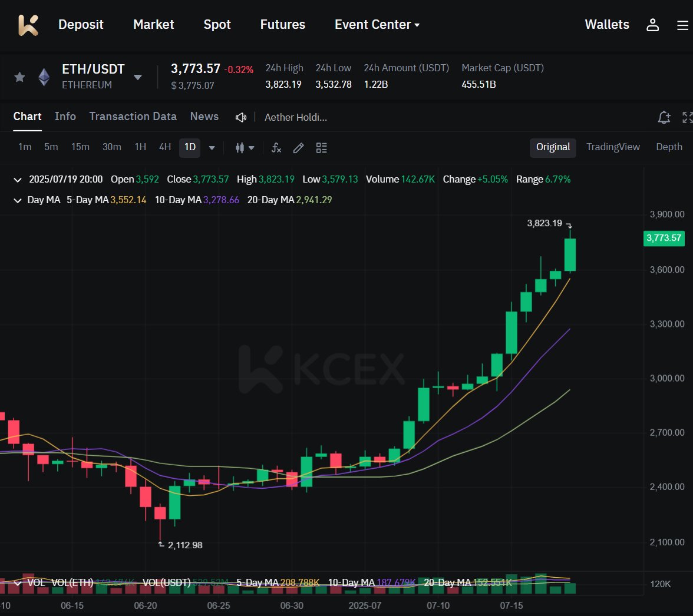Open the user account profile icon
693x616 pixels.
click(653, 25)
